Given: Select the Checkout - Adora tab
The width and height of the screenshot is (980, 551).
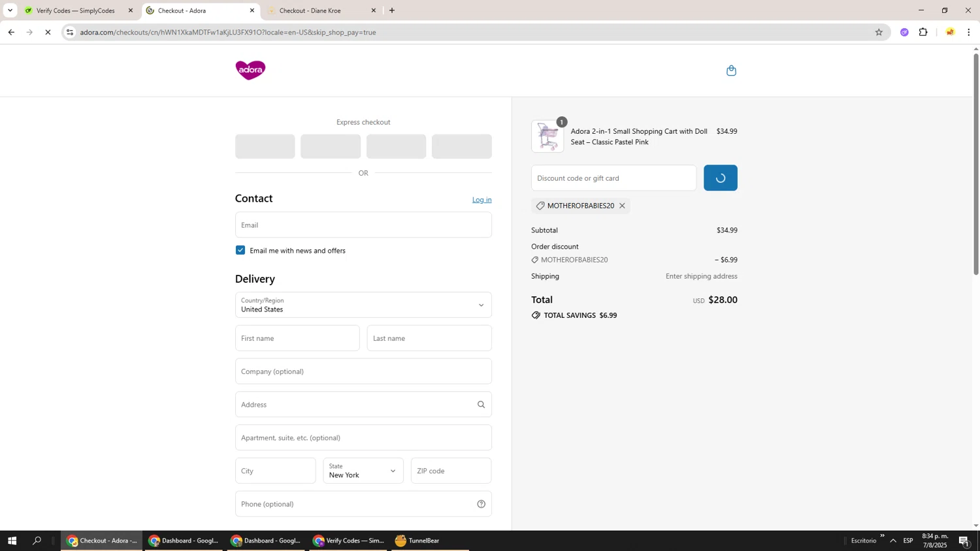Looking at the screenshot, I should coord(200,10).
